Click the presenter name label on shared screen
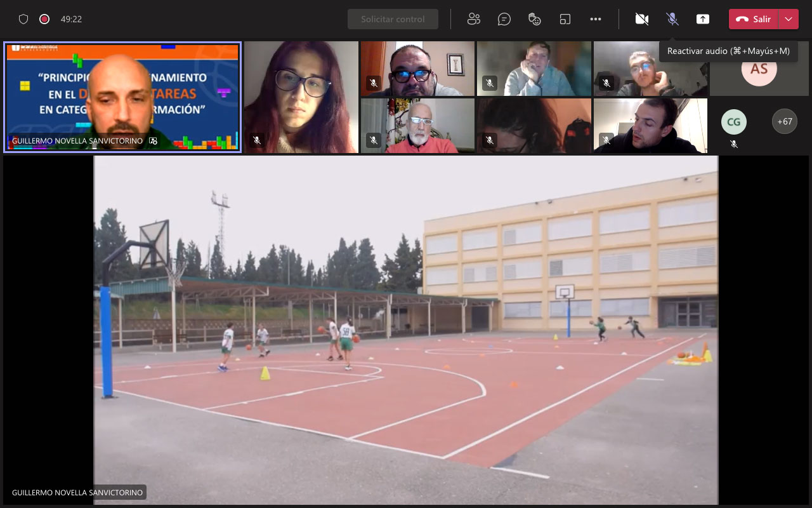The height and width of the screenshot is (508, 812). pyautogui.click(x=77, y=492)
